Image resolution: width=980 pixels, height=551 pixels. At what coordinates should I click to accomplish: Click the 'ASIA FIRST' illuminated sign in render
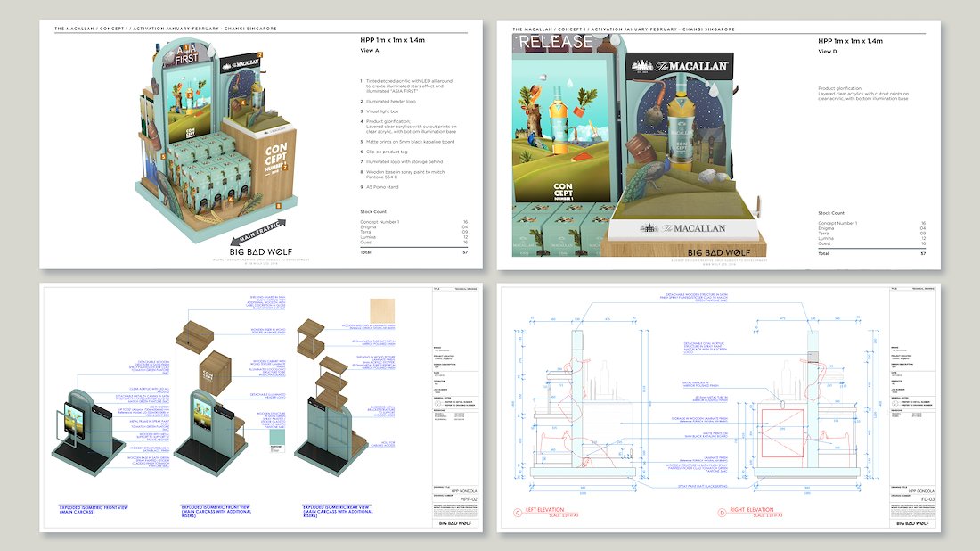pos(186,54)
